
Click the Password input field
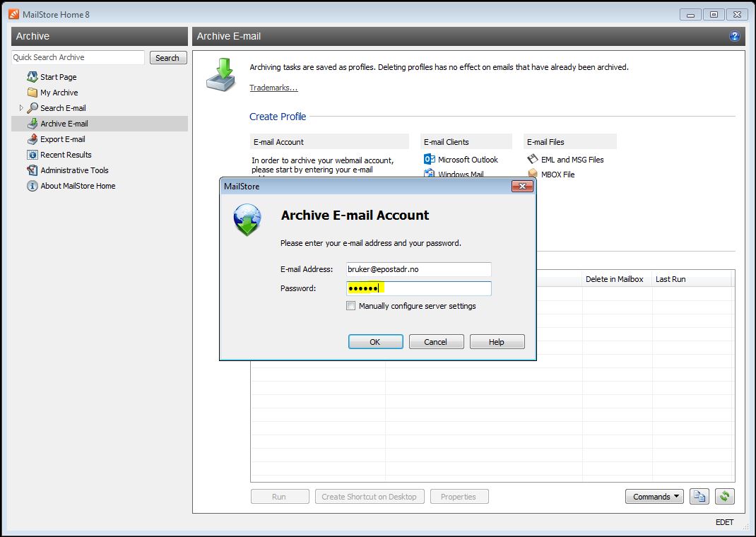[418, 288]
